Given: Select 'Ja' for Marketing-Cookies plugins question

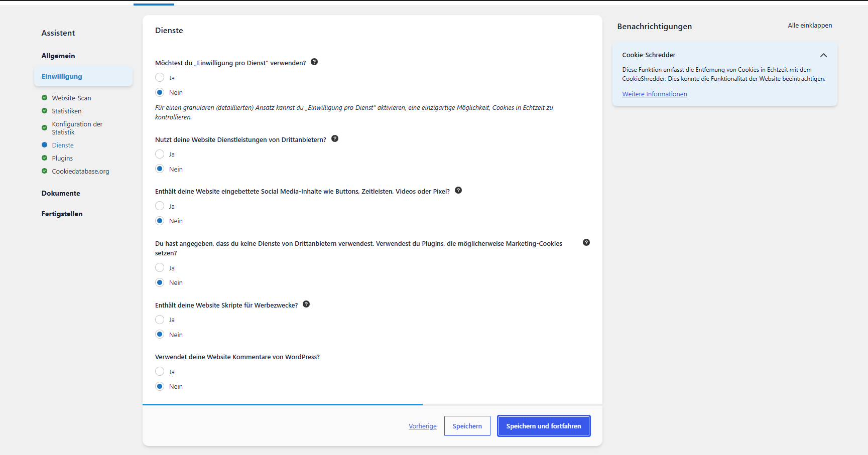Looking at the screenshot, I should coord(160,267).
